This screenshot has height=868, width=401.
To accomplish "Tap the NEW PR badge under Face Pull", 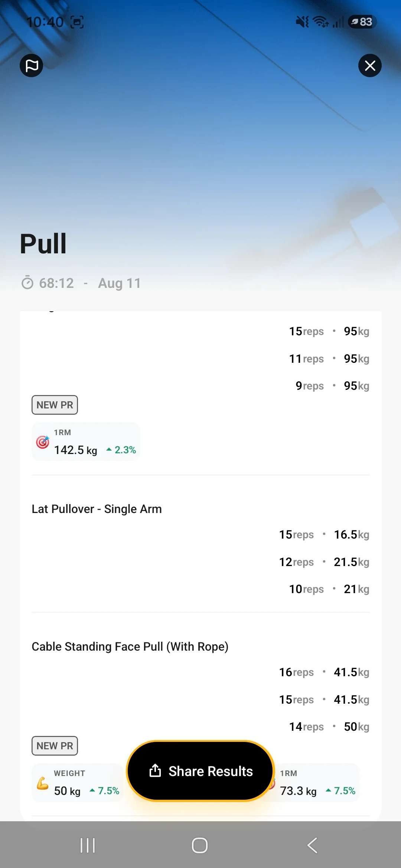I will pos(55,746).
